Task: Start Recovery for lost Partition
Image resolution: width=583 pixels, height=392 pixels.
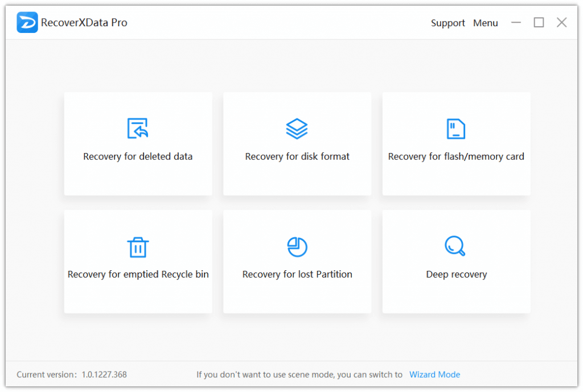Action: click(x=297, y=262)
